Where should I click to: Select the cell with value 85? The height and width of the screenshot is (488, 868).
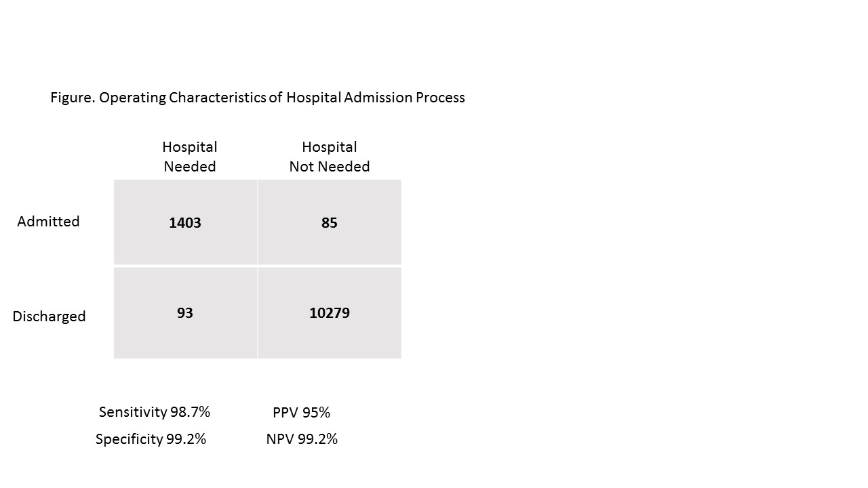click(330, 222)
